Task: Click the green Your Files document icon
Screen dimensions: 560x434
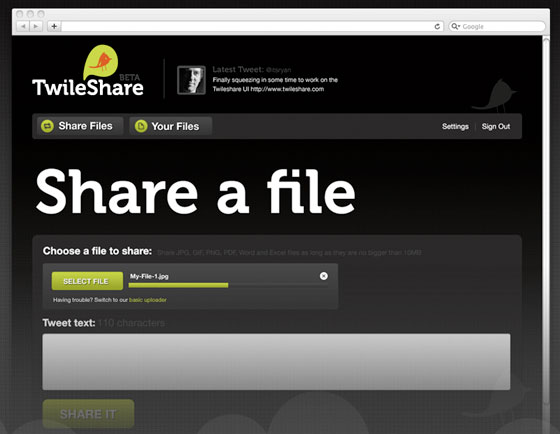Action: [141, 126]
